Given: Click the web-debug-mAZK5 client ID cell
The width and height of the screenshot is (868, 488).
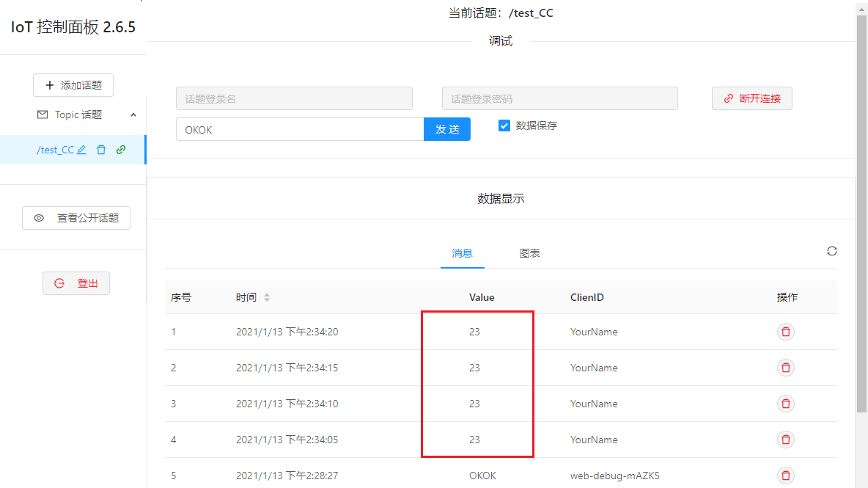Looking at the screenshot, I should pos(614,476).
